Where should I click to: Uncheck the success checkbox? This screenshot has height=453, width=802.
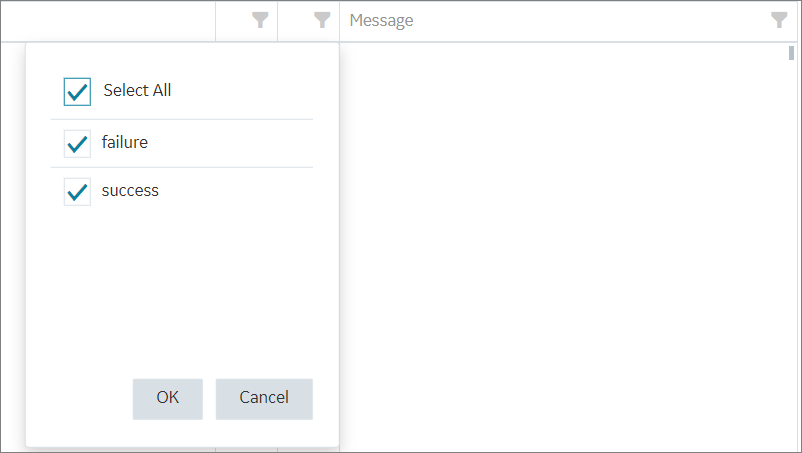pos(77,192)
